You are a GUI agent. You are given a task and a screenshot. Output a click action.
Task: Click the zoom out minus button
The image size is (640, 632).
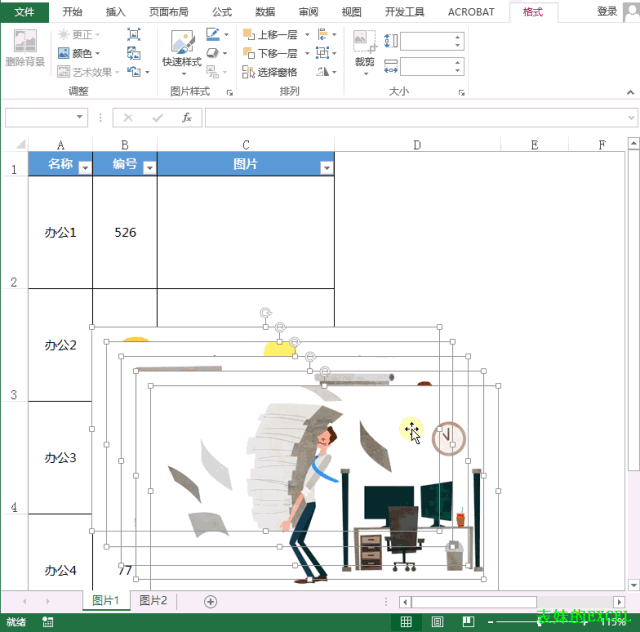[x=490, y=622]
